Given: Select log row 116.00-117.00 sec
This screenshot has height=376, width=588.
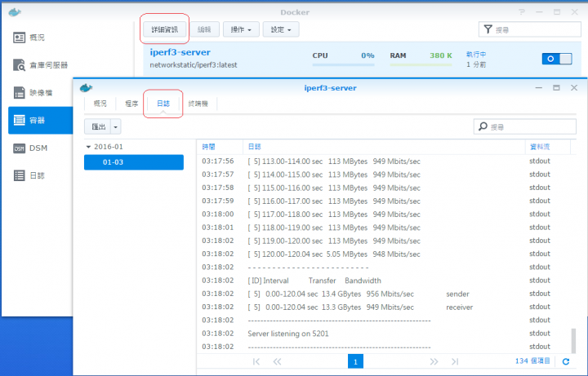Looking at the screenshot, I should click(385, 201).
